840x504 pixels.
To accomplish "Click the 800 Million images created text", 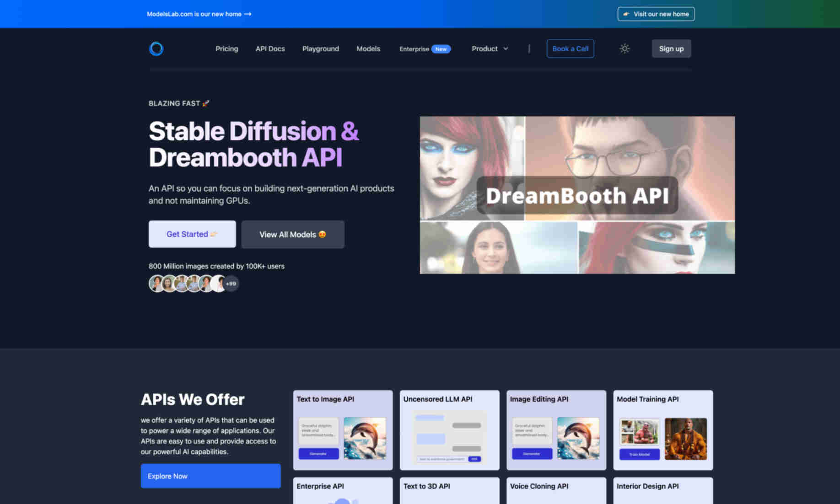I will (216, 266).
